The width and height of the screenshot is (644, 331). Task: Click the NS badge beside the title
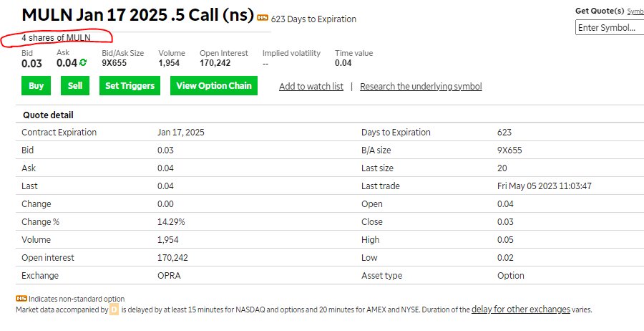click(263, 18)
